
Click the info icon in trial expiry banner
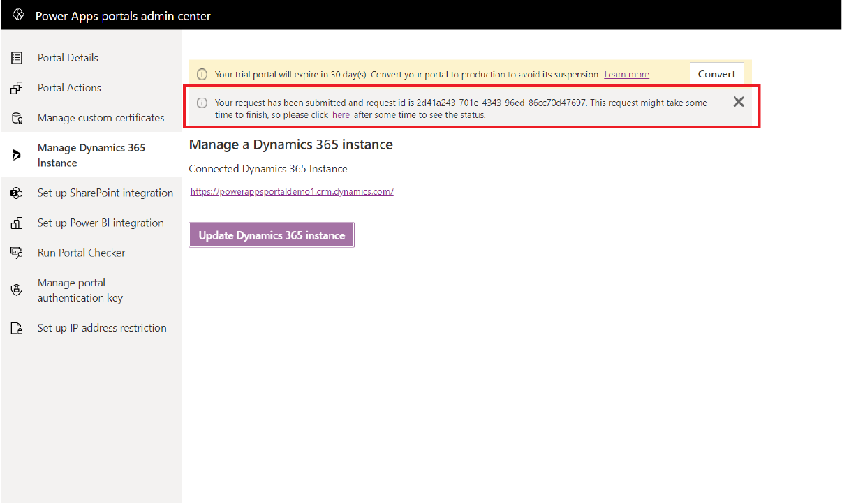coord(202,74)
